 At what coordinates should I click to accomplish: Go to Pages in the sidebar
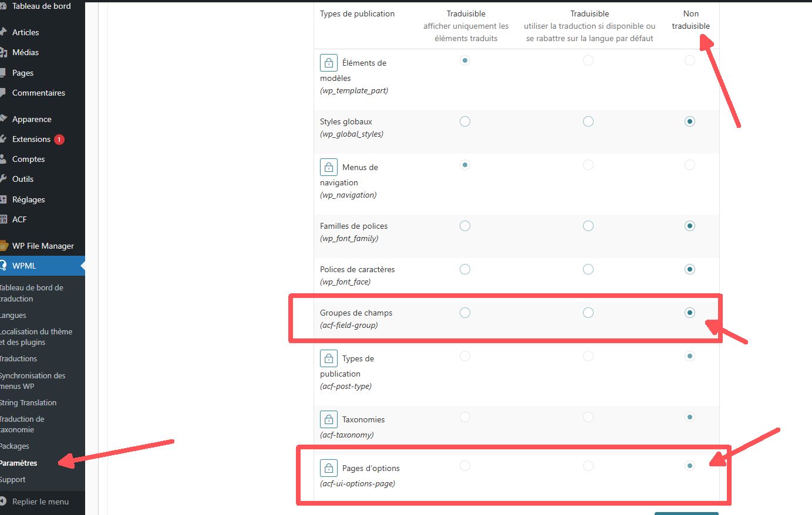42,73
